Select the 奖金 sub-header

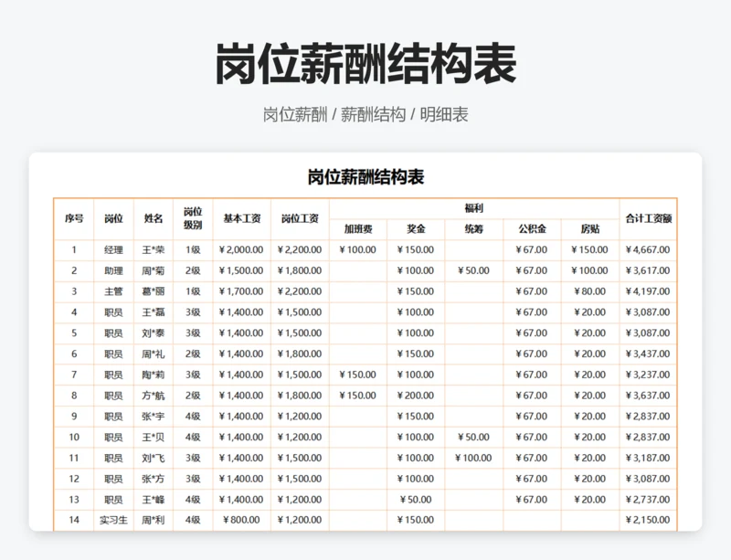[x=416, y=229]
